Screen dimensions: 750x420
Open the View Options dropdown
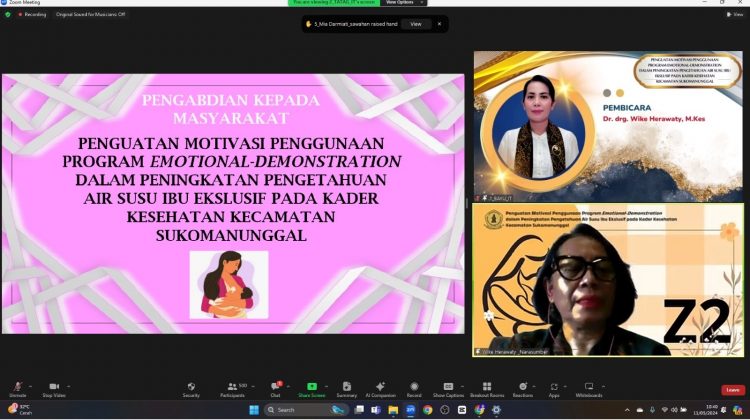point(403,2)
